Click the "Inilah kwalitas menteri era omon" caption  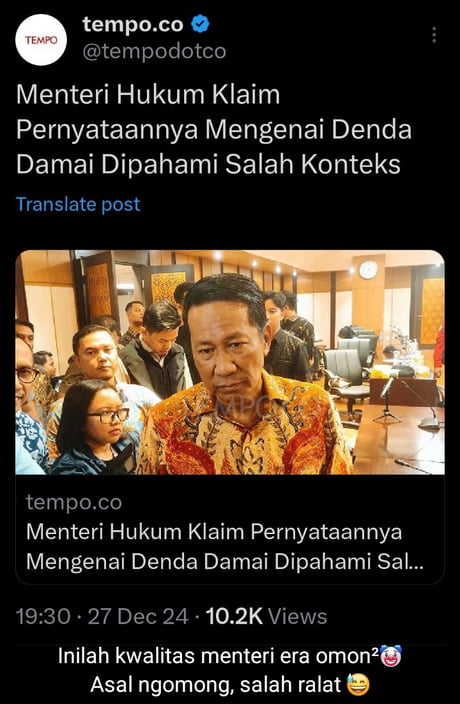tap(219, 657)
